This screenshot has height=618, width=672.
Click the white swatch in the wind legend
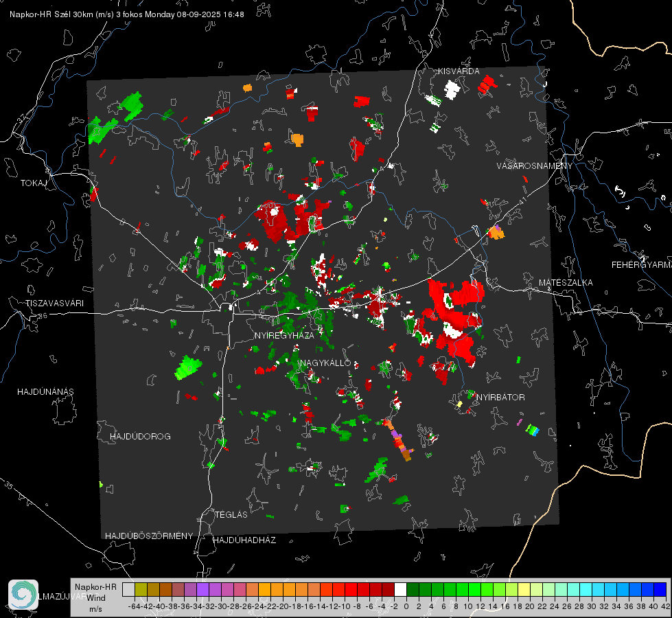pos(400,590)
